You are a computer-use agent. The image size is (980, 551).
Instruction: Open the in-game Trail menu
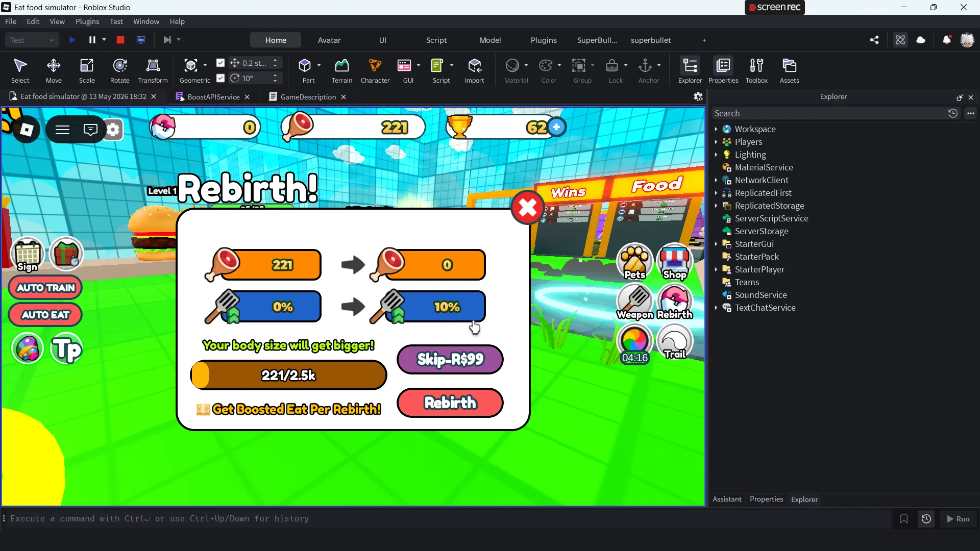coord(675,341)
